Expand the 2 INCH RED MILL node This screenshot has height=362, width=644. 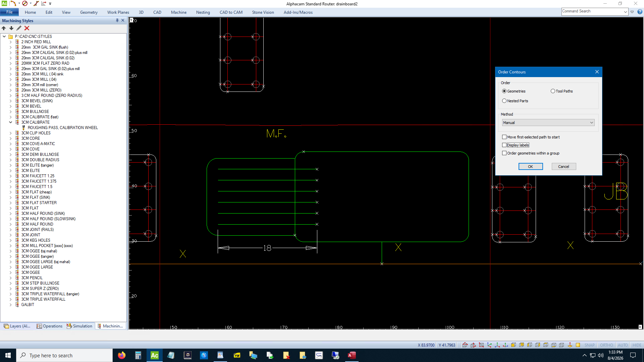click(x=10, y=42)
